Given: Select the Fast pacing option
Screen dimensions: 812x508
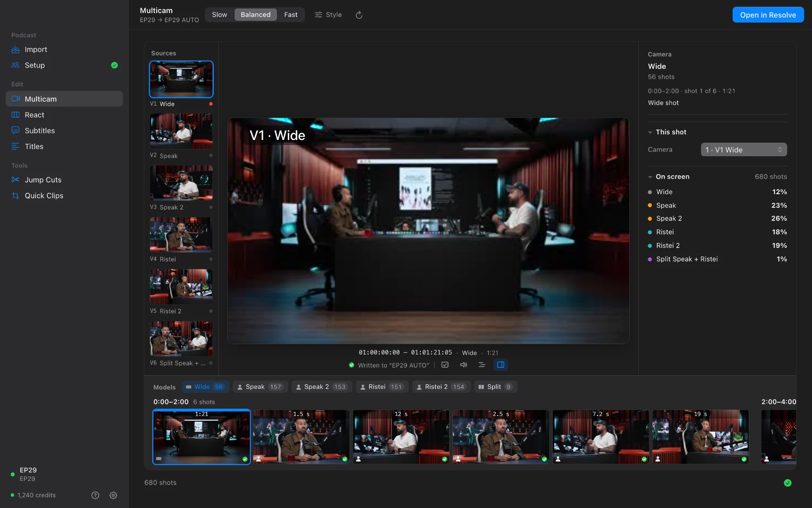Looking at the screenshot, I should click(291, 15).
